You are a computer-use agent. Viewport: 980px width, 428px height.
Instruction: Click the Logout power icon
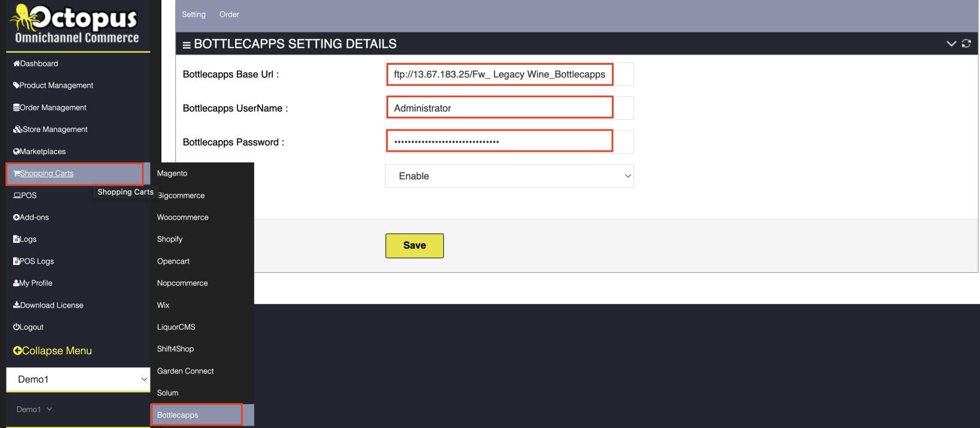tap(16, 327)
